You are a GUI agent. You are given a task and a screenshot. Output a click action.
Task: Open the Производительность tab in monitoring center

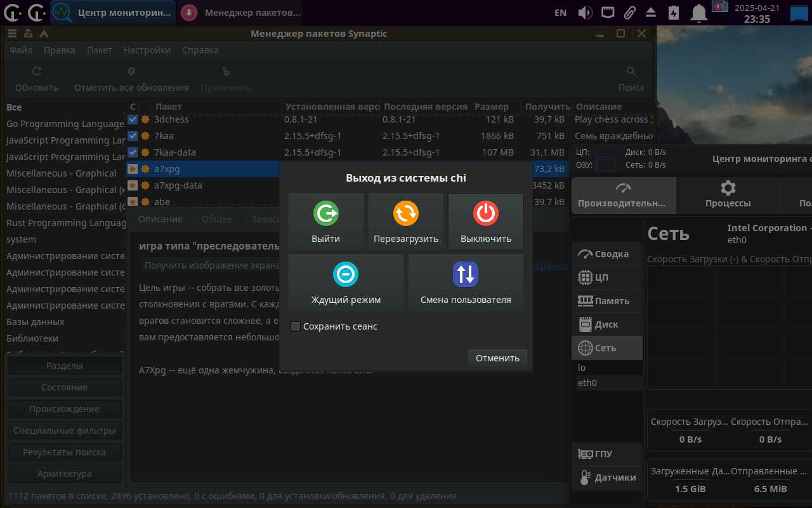pos(624,196)
